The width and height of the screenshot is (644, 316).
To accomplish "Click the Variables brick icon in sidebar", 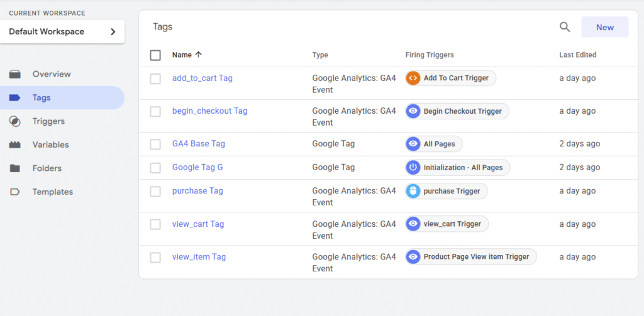I will click(x=15, y=144).
